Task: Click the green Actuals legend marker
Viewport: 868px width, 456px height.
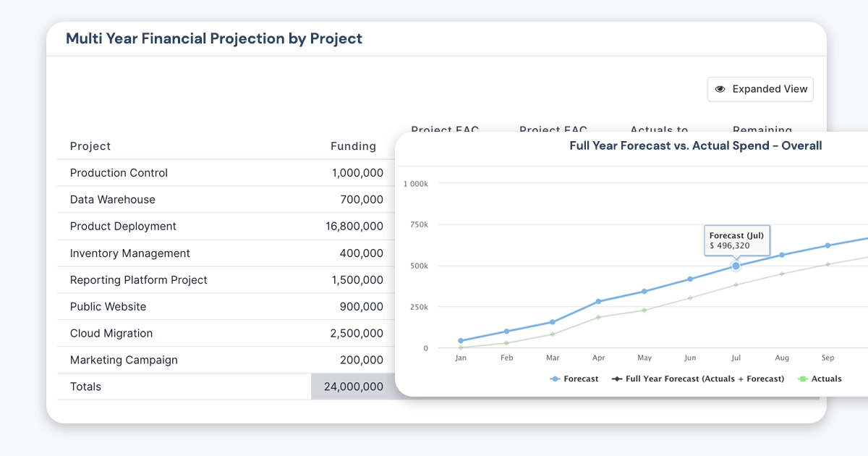Action: point(803,379)
